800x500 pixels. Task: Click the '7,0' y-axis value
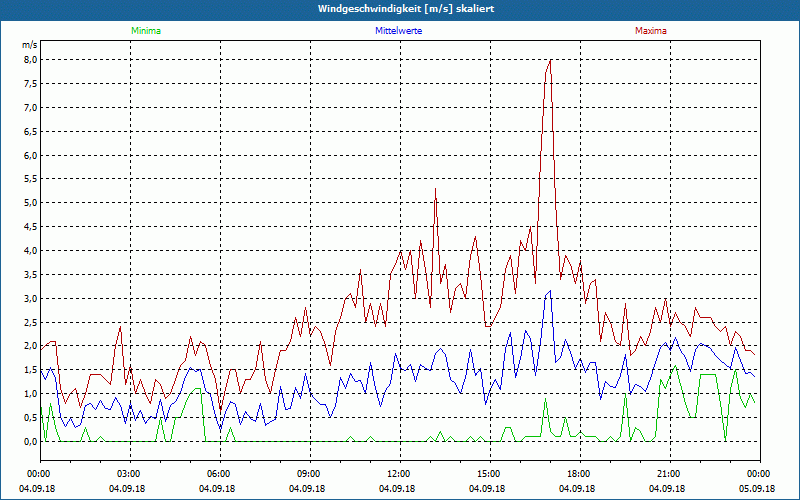coord(31,108)
